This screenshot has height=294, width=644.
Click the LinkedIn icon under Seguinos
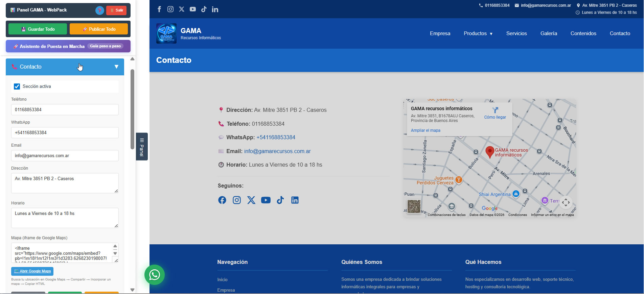[295, 200]
